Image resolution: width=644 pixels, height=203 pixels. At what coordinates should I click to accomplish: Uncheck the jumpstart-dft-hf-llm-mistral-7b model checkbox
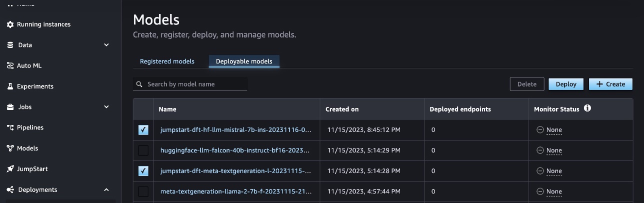[x=143, y=130]
